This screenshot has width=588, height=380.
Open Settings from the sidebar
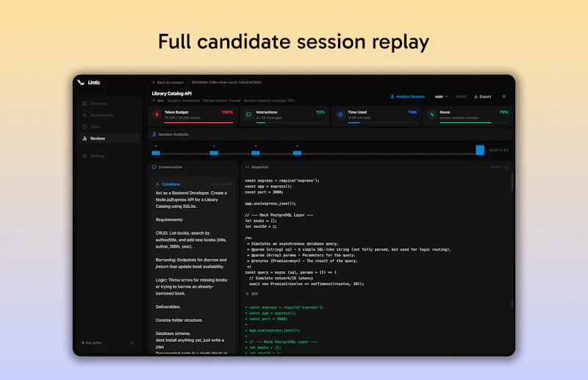click(110, 156)
